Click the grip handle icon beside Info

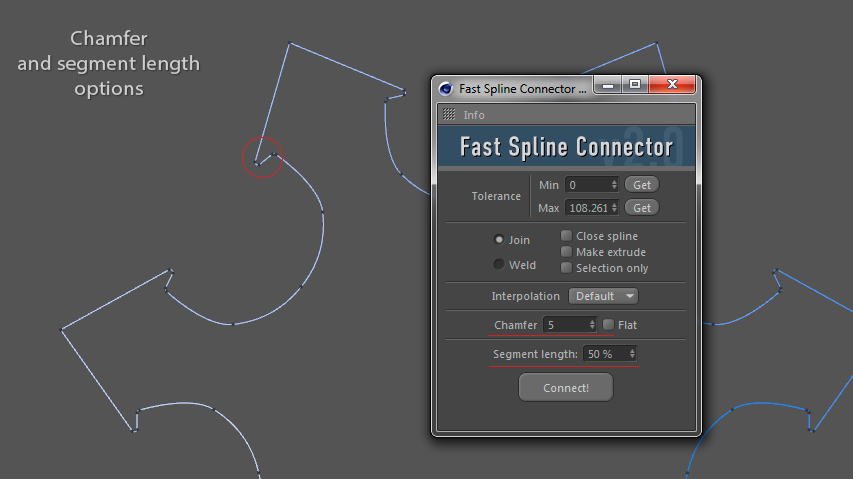click(449, 114)
